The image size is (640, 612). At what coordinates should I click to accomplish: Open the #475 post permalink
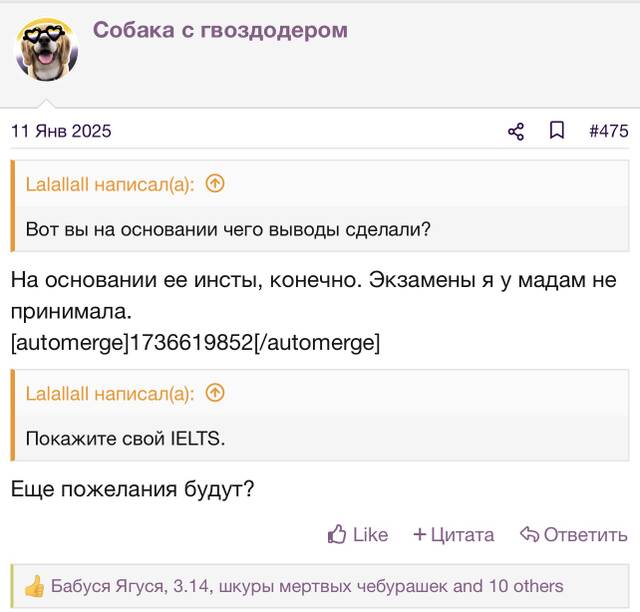[x=609, y=131]
